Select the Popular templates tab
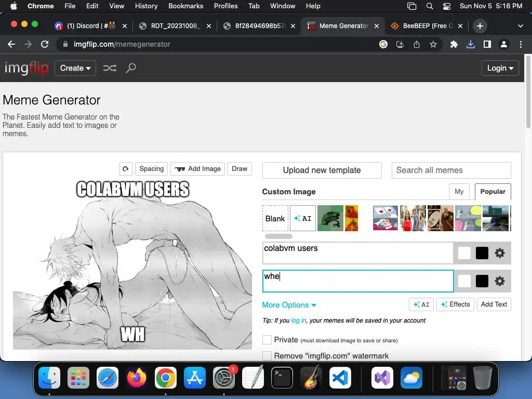The image size is (532, 399). 493,192
